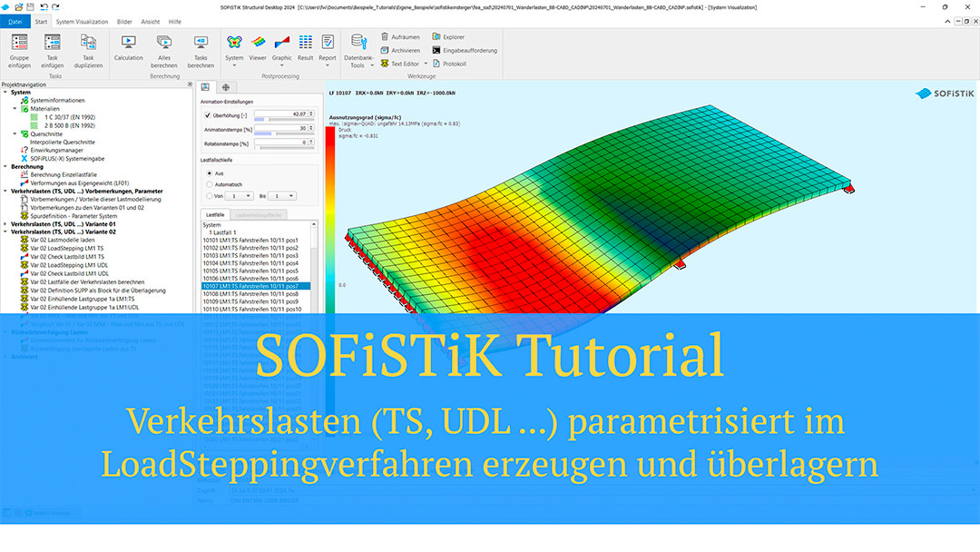This screenshot has width=980, height=552.
Task: Select the Automatisch radio button
Action: [x=210, y=183]
